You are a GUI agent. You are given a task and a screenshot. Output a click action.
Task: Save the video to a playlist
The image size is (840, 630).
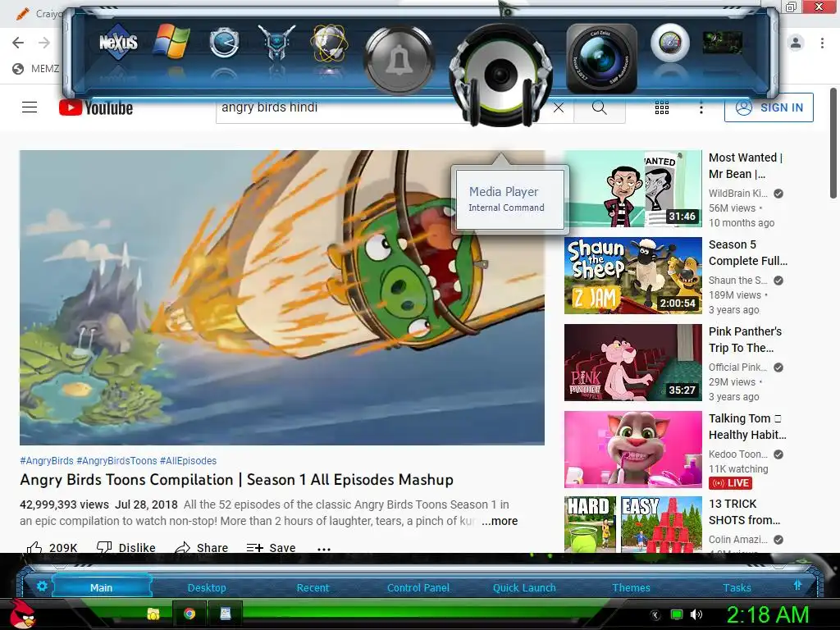click(271, 547)
